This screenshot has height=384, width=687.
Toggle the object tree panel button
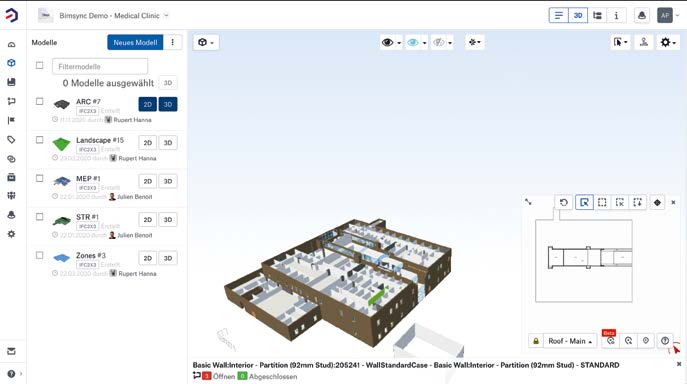pyautogui.click(x=597, y=15)
